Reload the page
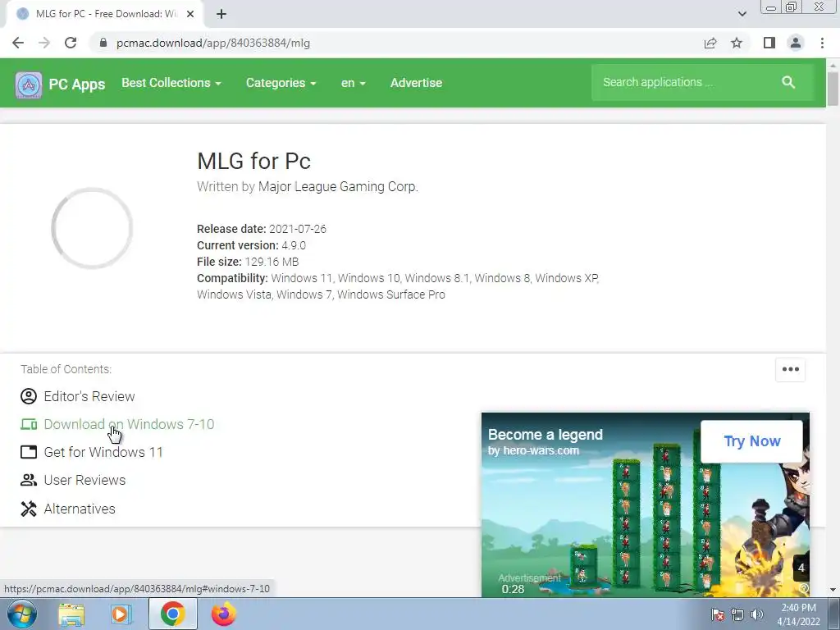This screenshot has height=630, width=840. [71, 43]
